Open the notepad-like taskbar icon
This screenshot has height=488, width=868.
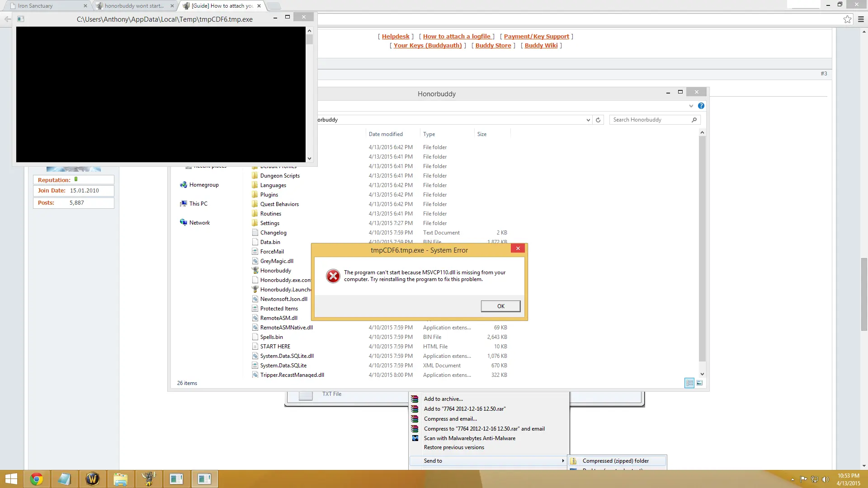pos(64,479)
